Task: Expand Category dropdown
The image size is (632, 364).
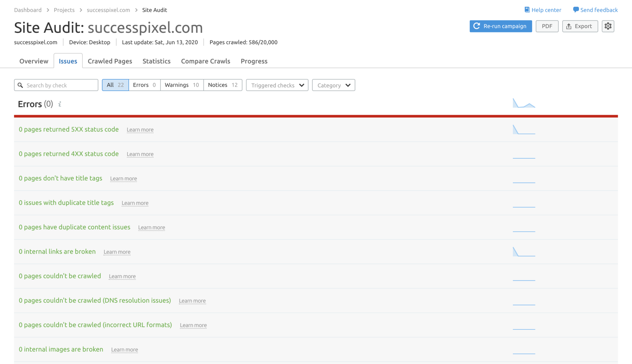Action: (333, 85)
